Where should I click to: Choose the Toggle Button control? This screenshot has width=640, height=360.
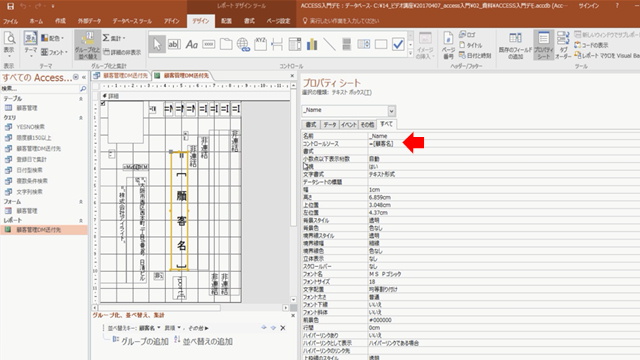point(346,44)
